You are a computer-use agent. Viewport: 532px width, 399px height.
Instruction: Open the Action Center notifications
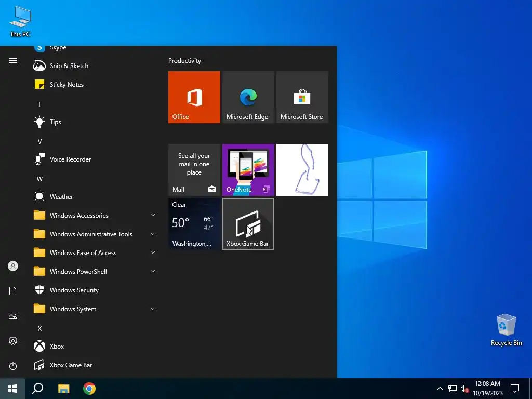tap(515, 389)
